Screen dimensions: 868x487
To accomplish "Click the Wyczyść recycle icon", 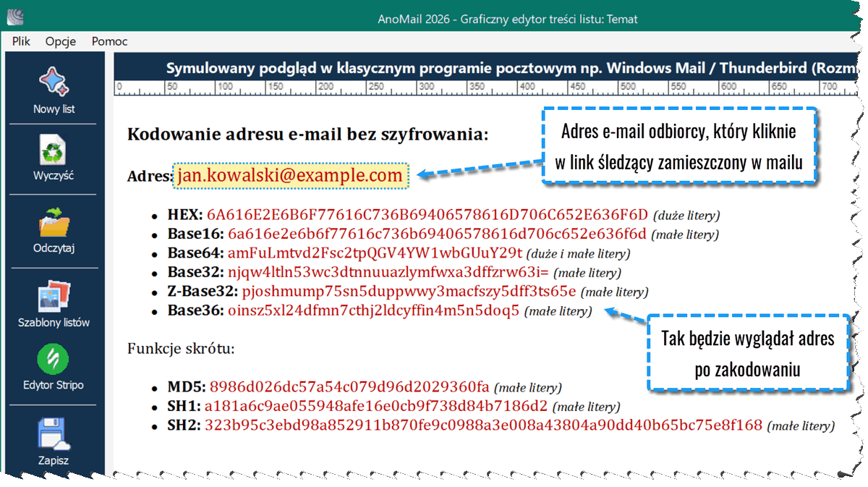I will pos(54,151).
